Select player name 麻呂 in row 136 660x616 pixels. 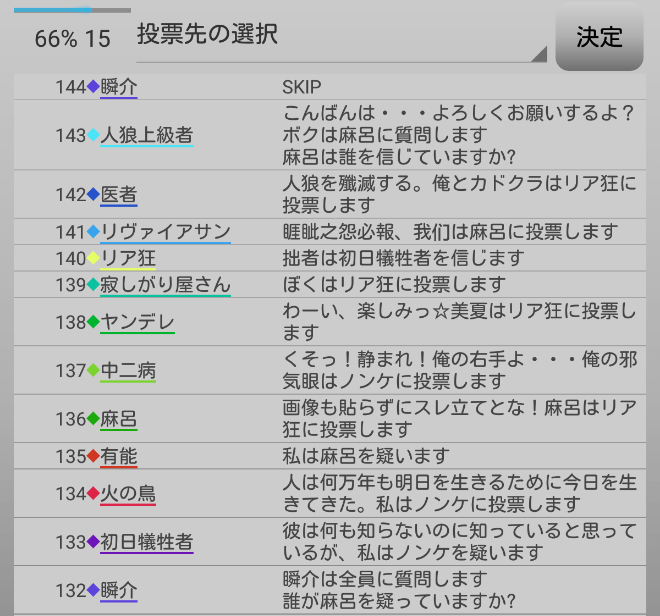coord(119,419)
